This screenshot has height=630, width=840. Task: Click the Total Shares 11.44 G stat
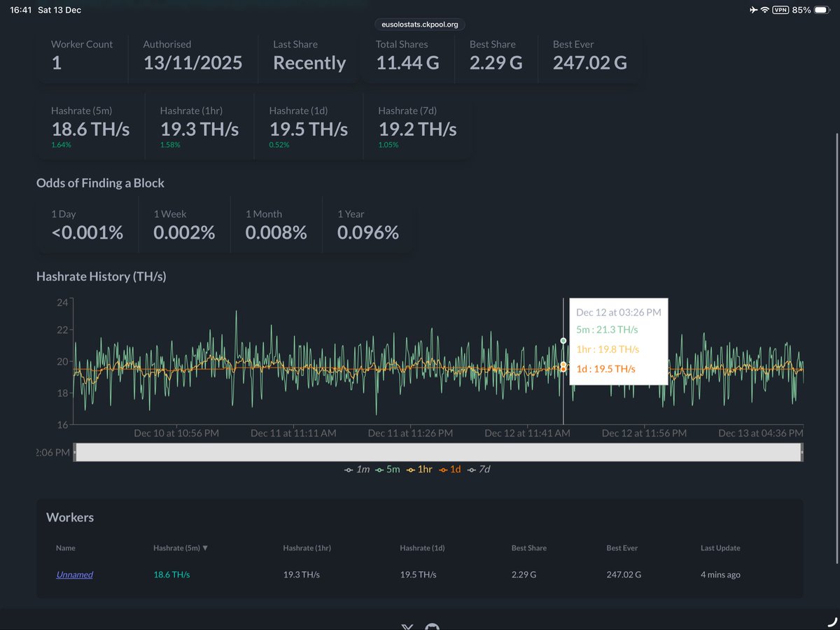[x=407, y=56]
